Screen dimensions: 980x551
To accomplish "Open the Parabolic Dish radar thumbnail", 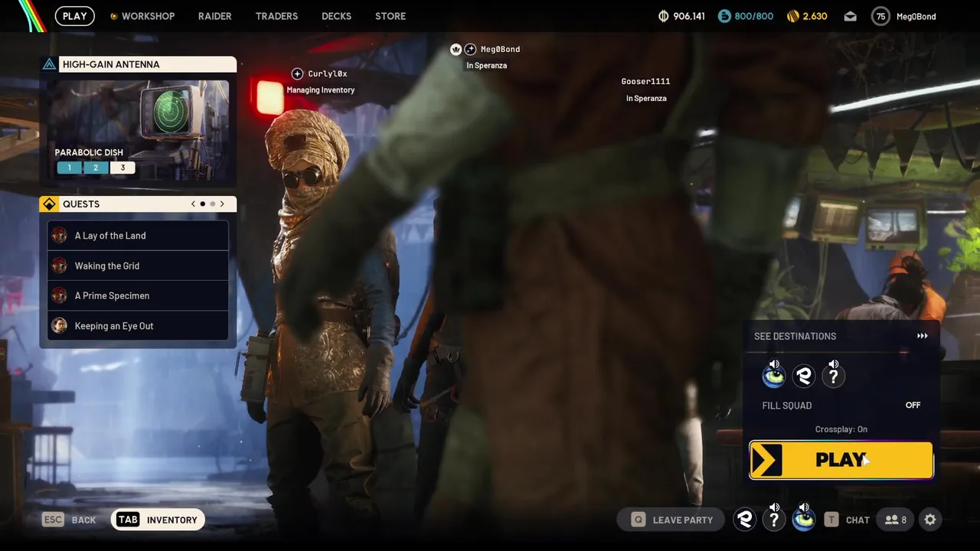I will click(x=171, y=111).
